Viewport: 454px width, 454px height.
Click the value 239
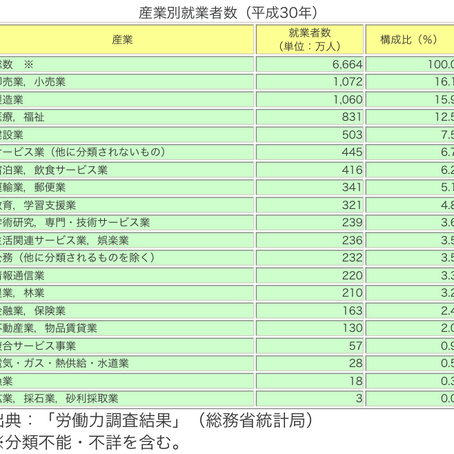[x=352, y=223]
